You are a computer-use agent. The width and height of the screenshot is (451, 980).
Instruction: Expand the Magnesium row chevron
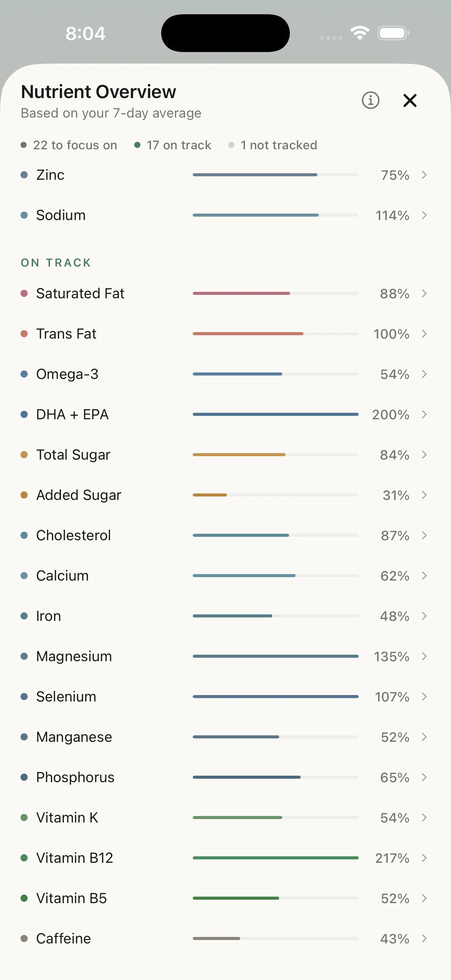pos(425,656)
